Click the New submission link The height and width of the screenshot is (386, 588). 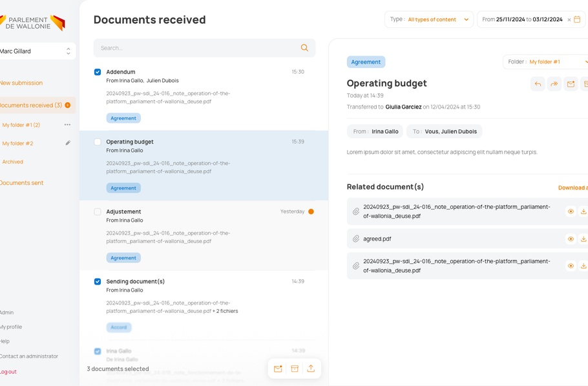click(21, 83)
